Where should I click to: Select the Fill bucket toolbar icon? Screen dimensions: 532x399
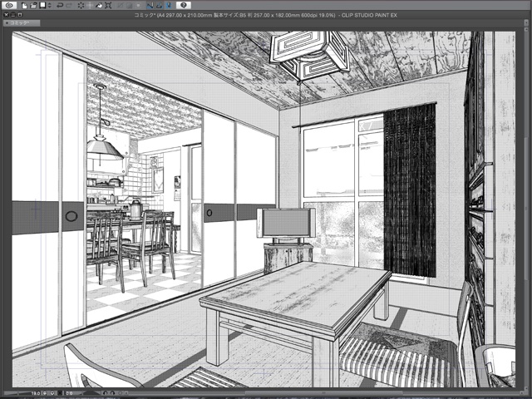click(x=99, y=6)
